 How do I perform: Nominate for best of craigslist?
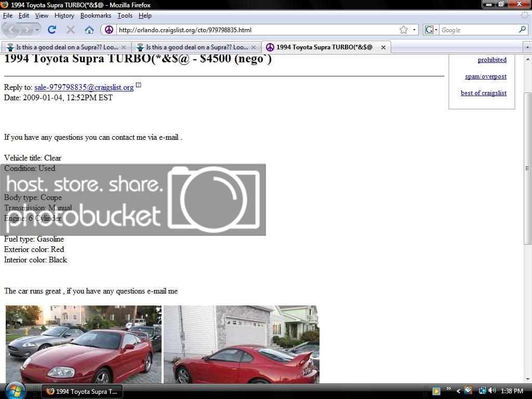coord(484,93)
